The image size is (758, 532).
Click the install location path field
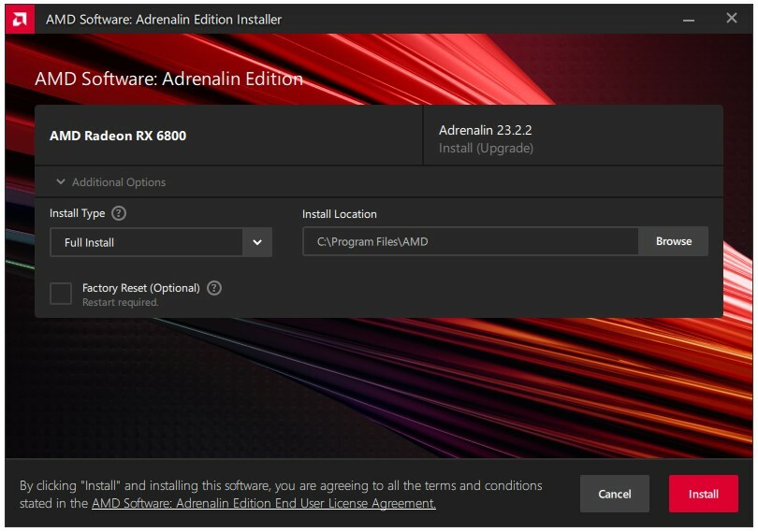point(471,241)
